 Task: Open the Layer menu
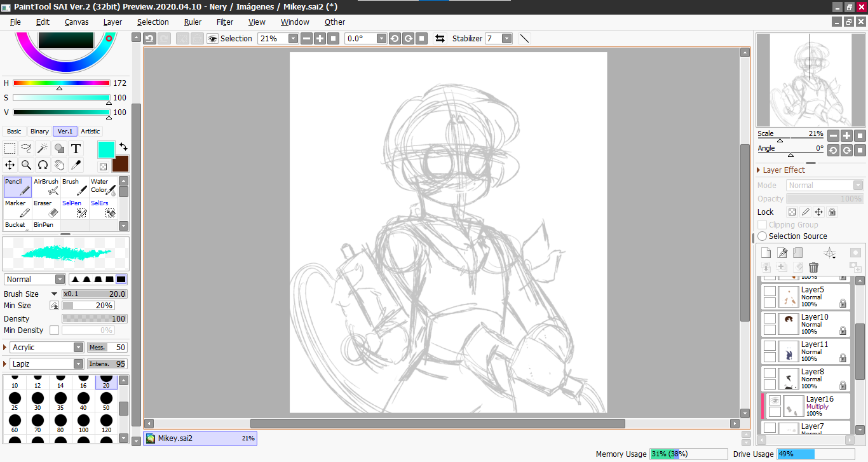[x=112, y=22]
